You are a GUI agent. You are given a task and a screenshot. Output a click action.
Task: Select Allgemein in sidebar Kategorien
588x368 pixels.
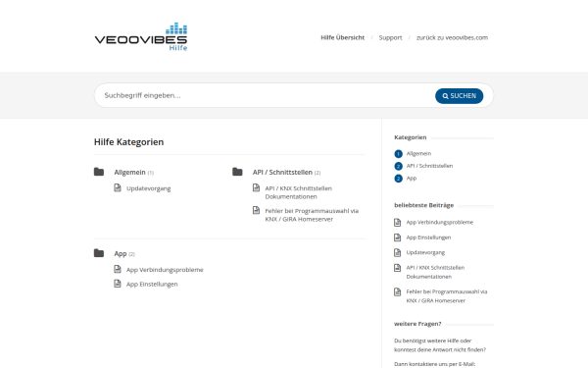418,154
